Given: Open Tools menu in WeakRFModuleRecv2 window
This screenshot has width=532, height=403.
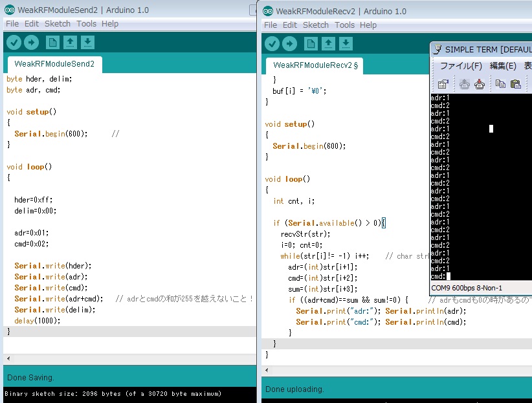Looking at the screenshot, I should point(344,25).
